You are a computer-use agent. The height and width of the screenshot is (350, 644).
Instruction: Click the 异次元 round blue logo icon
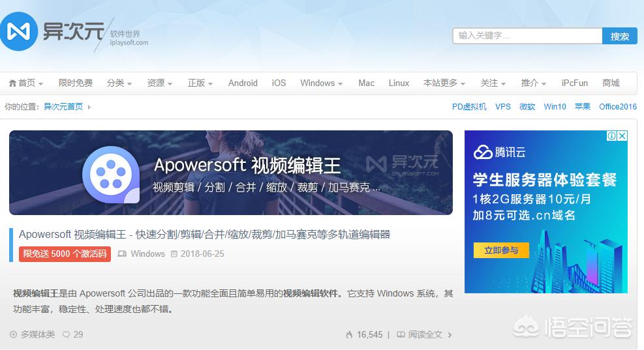[18, 31]
